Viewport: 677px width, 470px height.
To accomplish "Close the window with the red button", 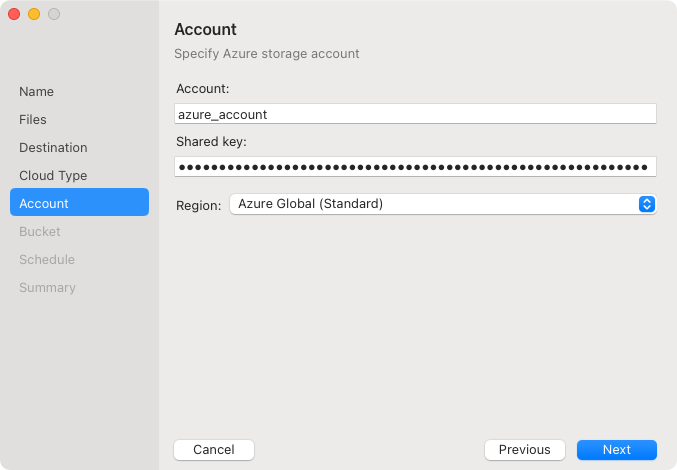I will click(14, 14).
